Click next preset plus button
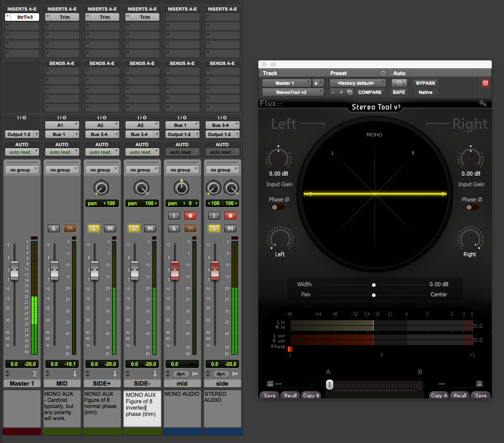Image resolution: width=504 pixels, height=443 pixels. tap(341, 92)
